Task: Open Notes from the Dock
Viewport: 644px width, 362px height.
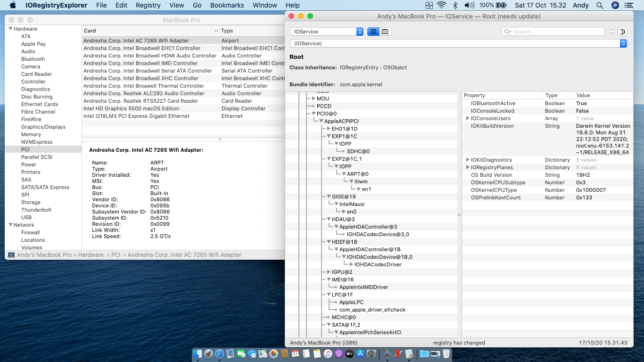Action: pos(317,354)
